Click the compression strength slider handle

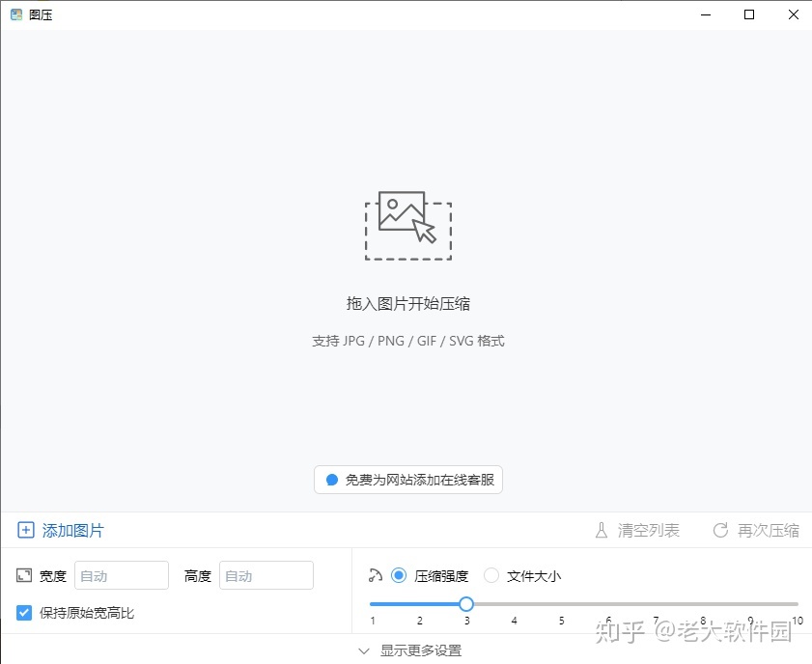click(466, 603)
